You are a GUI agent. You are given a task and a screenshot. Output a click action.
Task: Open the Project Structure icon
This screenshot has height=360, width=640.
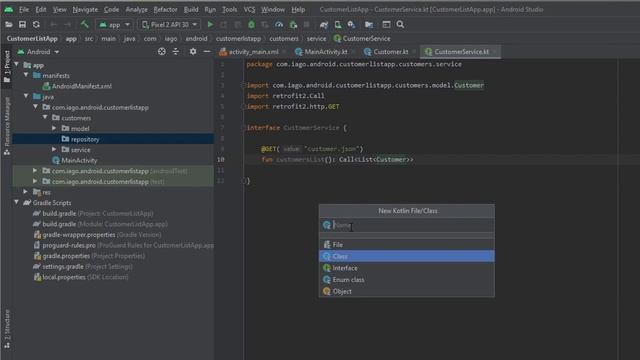(x=387, y=24)
